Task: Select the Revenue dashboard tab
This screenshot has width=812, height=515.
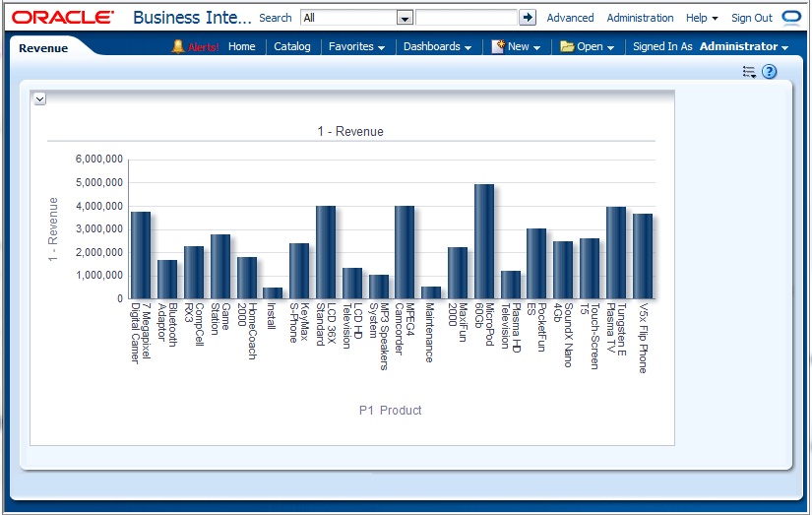Action: (44, 47)
